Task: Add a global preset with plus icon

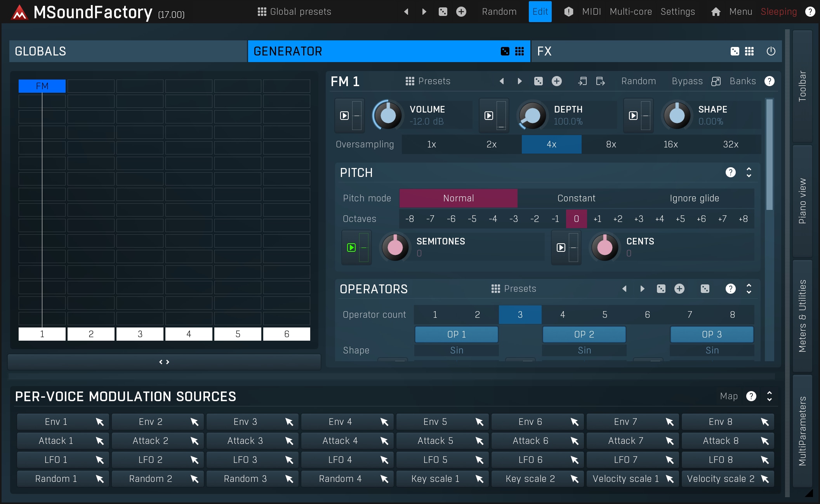Action: (461, 12)
